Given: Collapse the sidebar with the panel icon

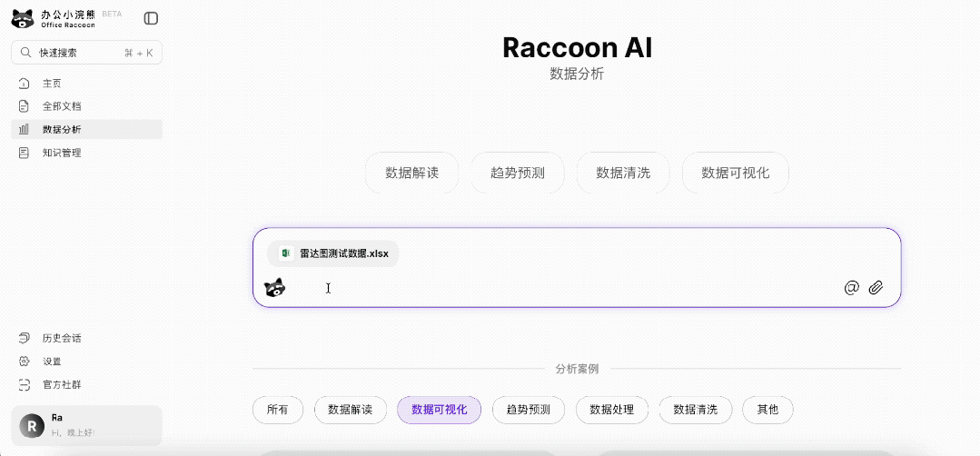Looking at the screenshot, I should click(151, 19).
